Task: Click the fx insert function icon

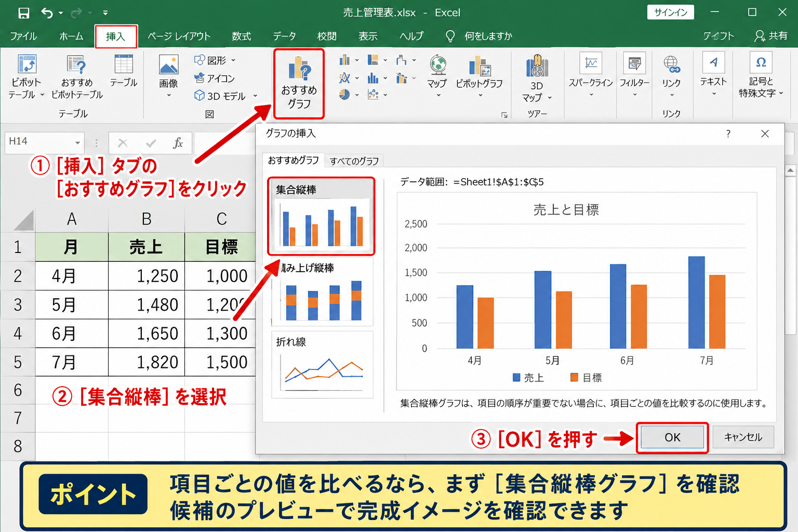Action: tap(178, 143)
